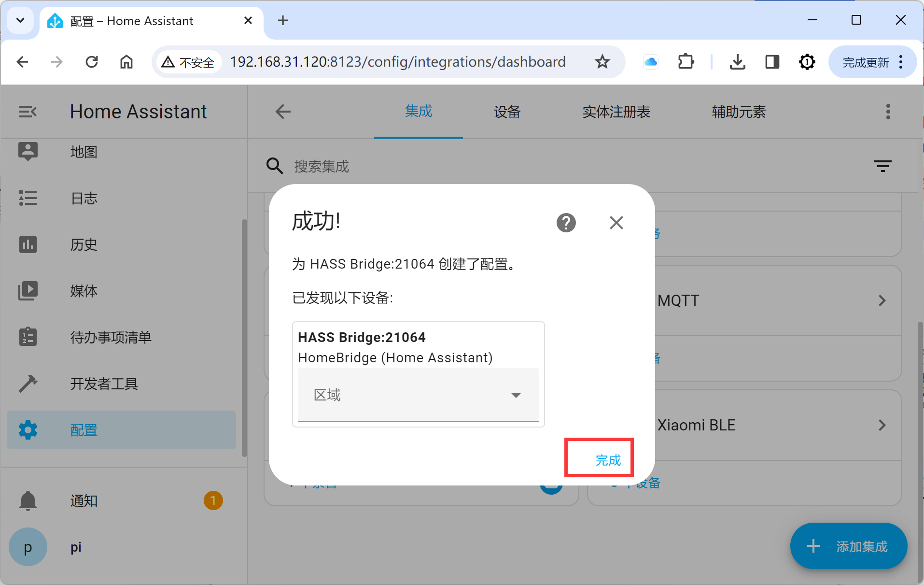Click the 完成更新 button

pos(872,62)
